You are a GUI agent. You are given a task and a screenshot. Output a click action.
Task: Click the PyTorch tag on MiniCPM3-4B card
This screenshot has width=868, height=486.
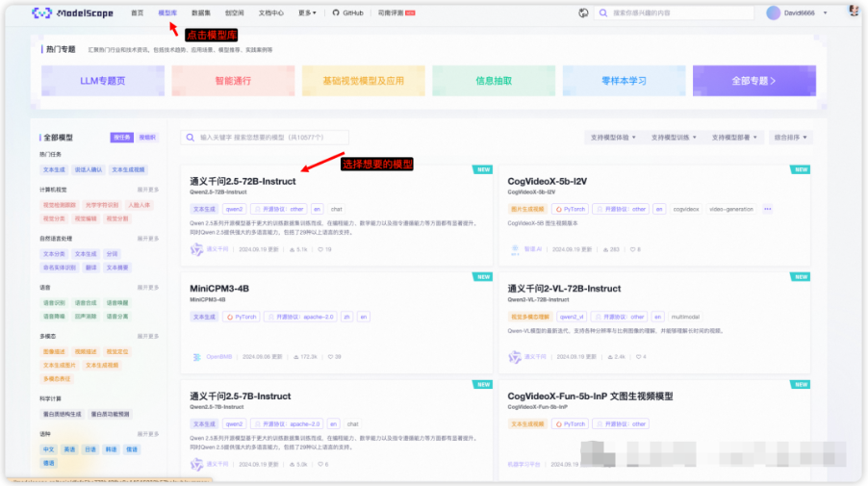[x=242, y=318]
